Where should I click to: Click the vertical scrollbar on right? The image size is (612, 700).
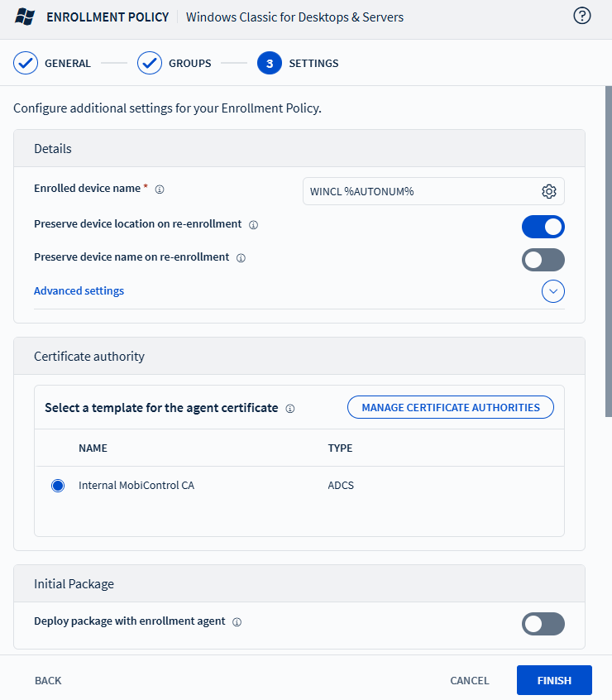tap(609, 248)
